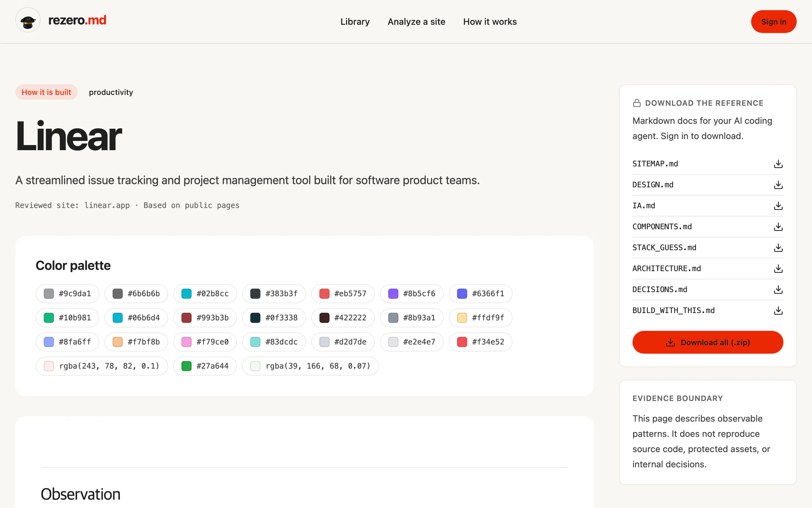812x508 pixels.
Task: Select the #eb5757 red color swatch
Action: [x=343, y=294]
